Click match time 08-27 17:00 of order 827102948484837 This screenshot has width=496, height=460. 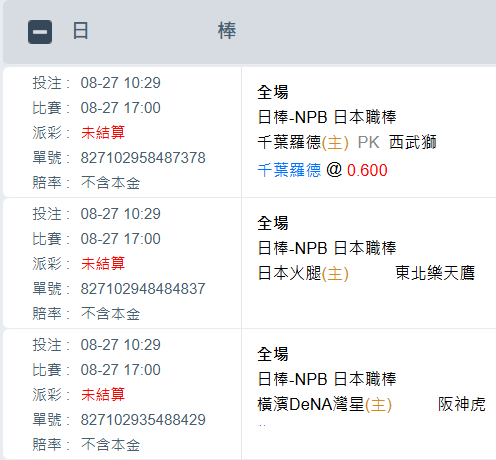[x=121, y=239]
